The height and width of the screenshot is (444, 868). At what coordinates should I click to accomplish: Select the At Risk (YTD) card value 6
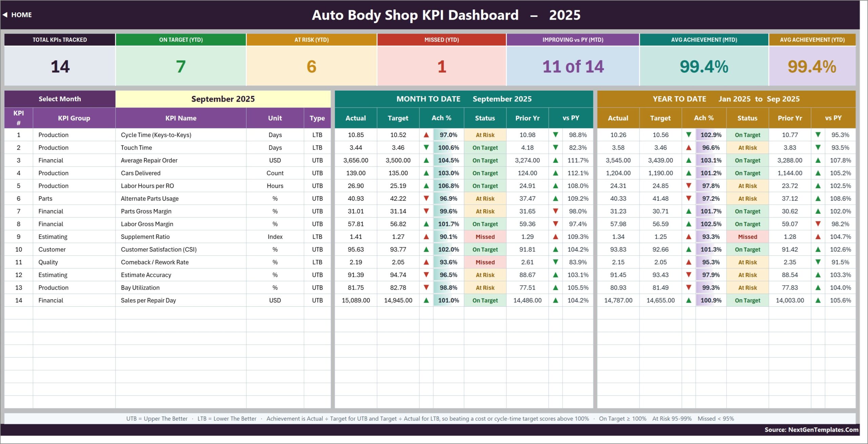click(311, 66)
